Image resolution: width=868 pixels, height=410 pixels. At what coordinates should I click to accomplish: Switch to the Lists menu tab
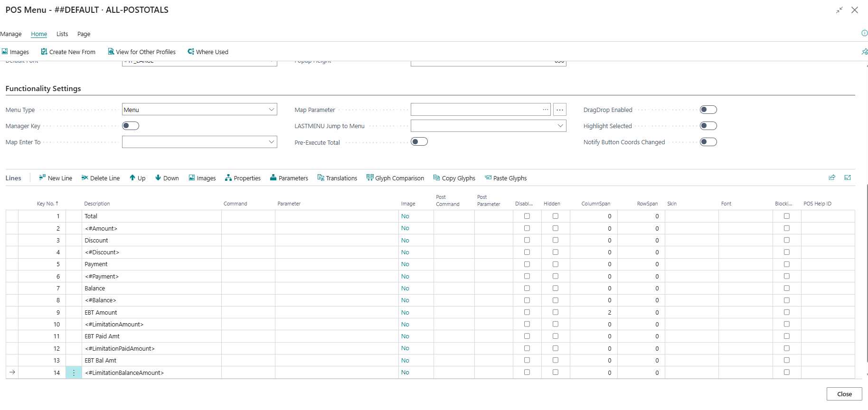(62, 34)
